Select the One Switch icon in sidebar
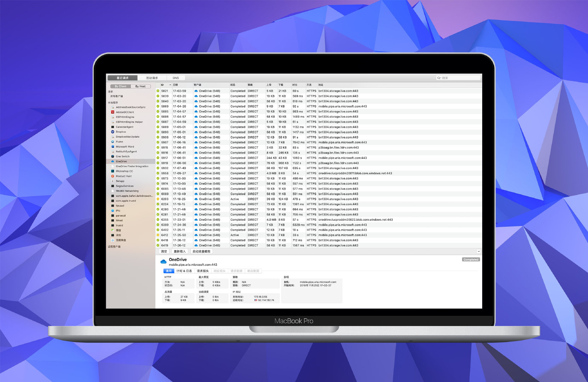The image size is (588, 382). 113,156
